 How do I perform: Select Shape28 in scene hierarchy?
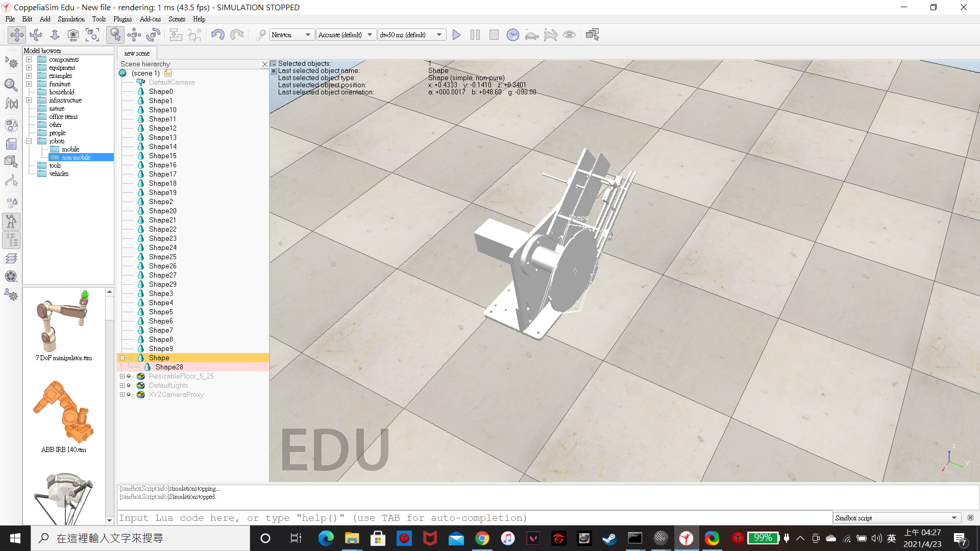pos(169,367)
